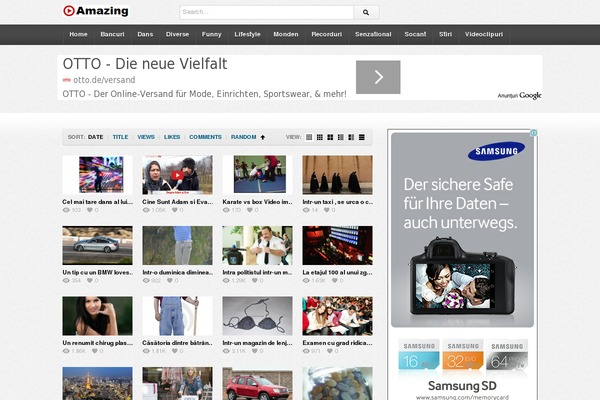Choose the horizontal lines list view
This screenshot has height=400, width=600.
[363, 137]
